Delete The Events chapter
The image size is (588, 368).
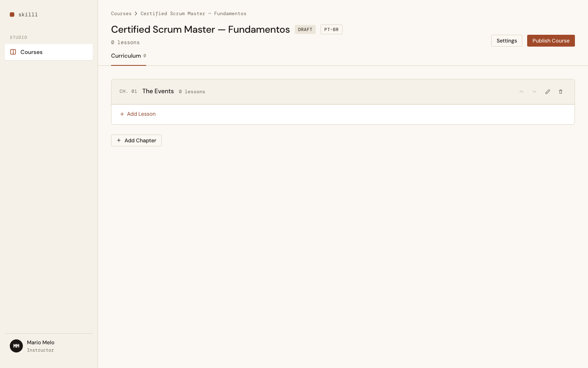(x=561, y=92)
